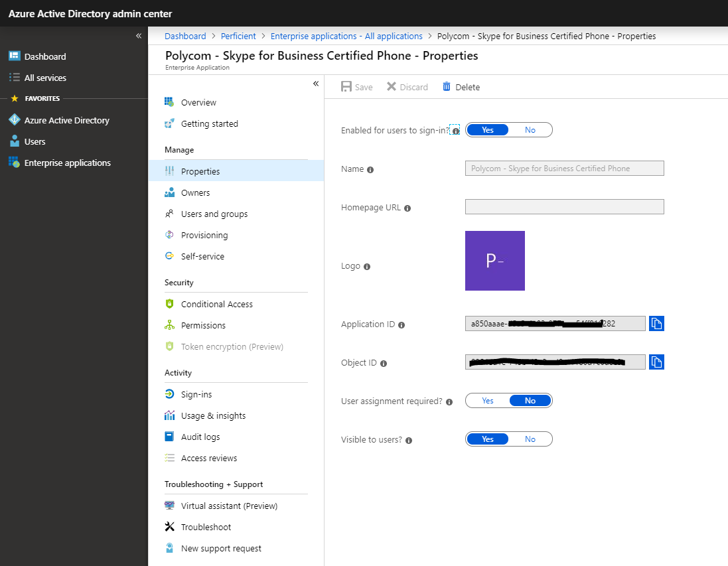Click the Dashboard icon in left sidebar

pos(15,56)
